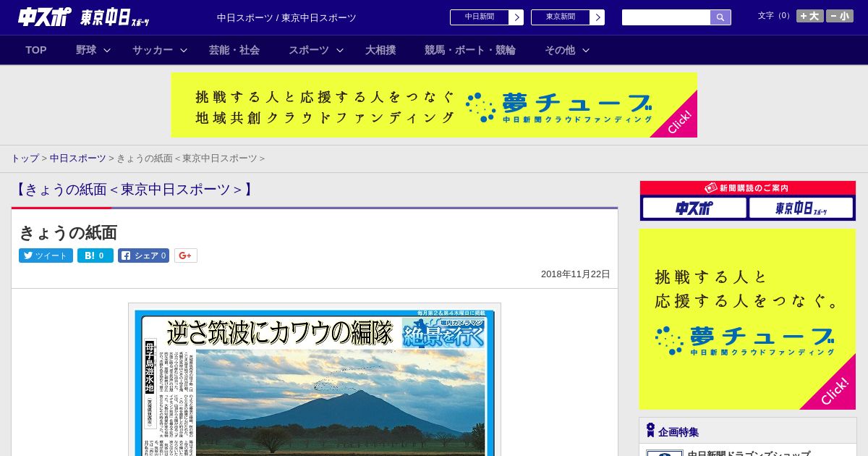Increase text size with +大 button

(810, 16)
